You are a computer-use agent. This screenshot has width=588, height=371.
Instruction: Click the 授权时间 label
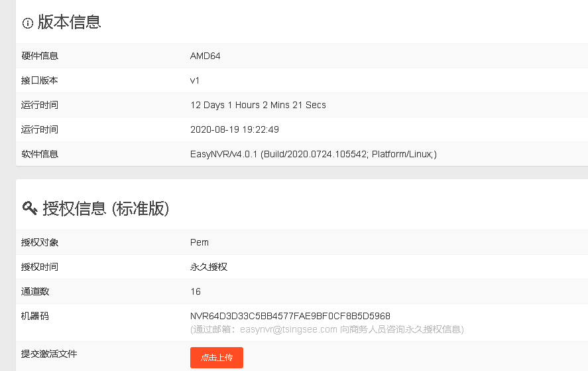click(40, 267)
